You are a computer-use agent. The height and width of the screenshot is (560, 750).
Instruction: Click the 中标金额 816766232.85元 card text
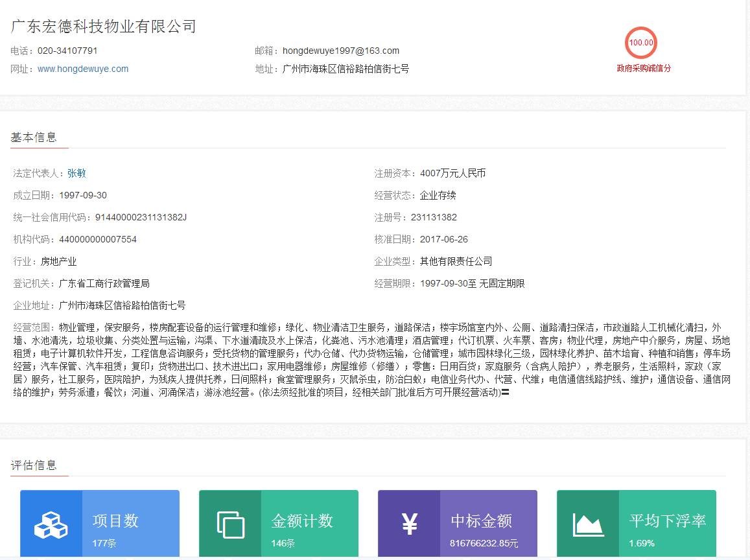pos(484,530)
